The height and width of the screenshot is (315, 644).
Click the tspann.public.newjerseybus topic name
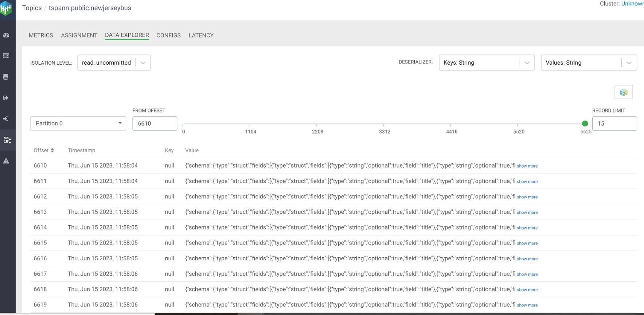[90, 8]
